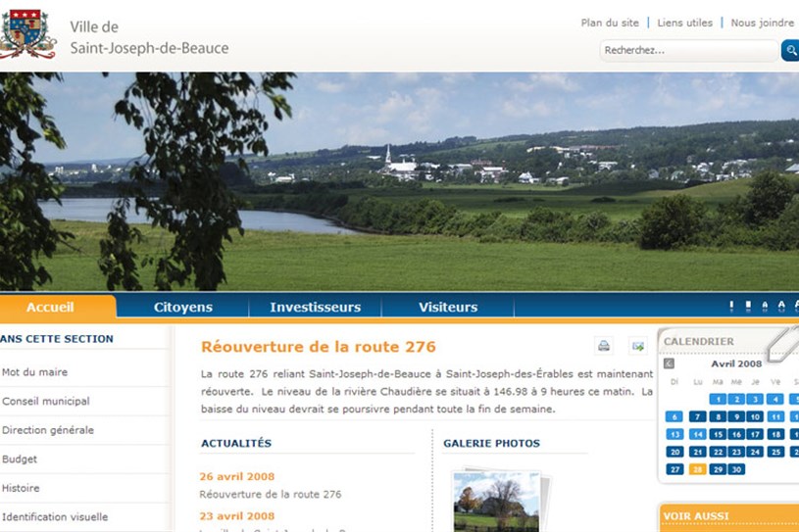Screen dimensions: 799x532
Task: Select day 9 in calendar
Action: 736,417
